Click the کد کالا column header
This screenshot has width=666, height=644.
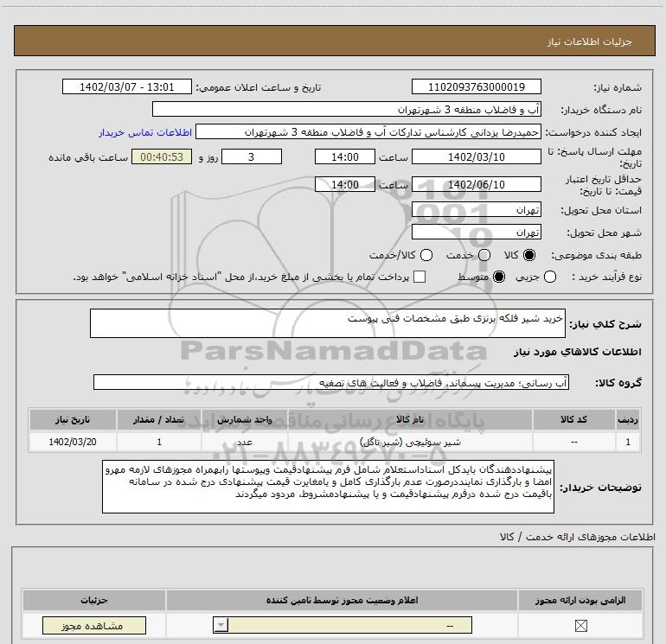pyautogui.click(x=573, y=419)
